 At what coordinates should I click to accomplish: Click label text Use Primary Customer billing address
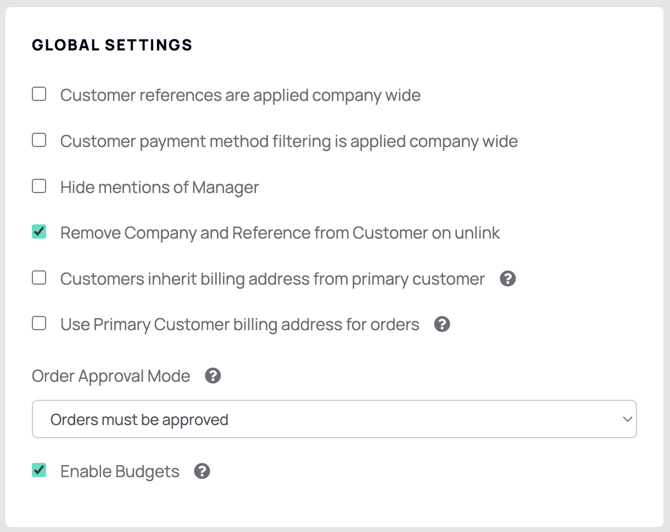(x=240, y=324)
